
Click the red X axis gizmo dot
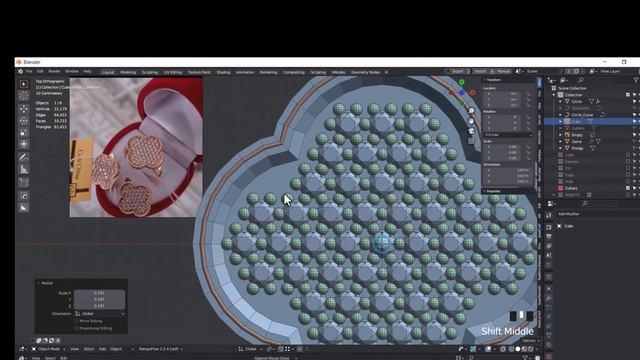point(473,93)
